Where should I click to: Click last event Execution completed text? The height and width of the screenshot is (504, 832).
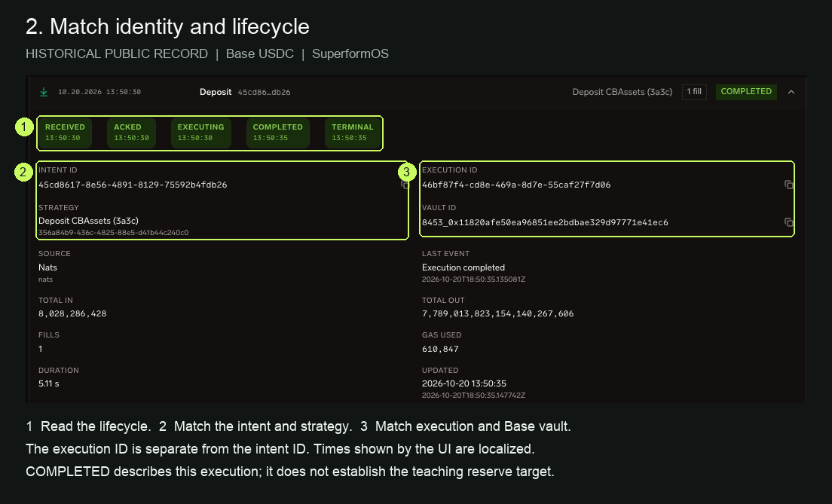[x=463, y=267]
